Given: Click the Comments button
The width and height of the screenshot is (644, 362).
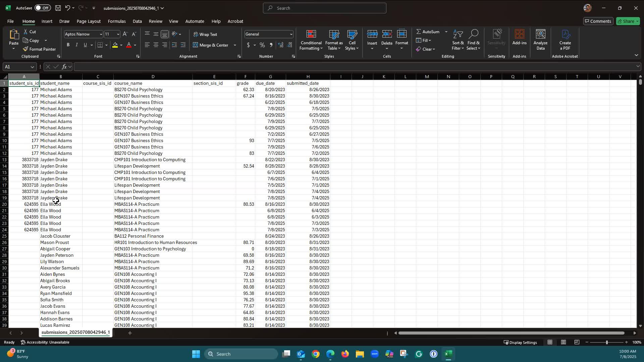Looking at the screenshot, I should click(598, 21).
